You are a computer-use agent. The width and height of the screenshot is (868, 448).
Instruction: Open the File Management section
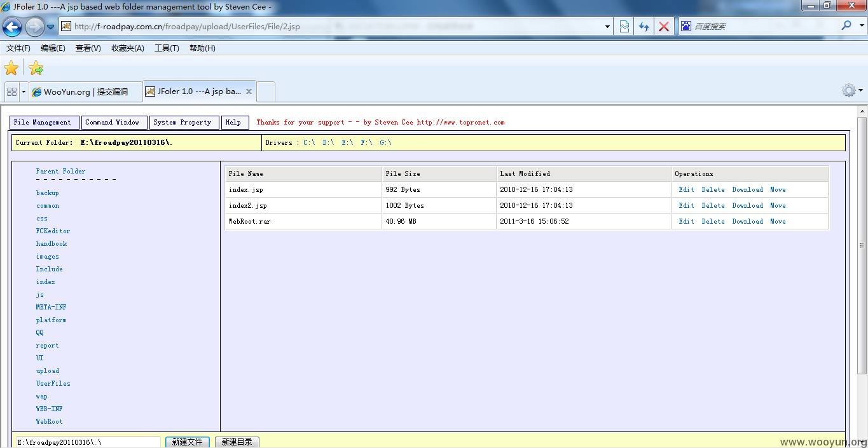45,123
